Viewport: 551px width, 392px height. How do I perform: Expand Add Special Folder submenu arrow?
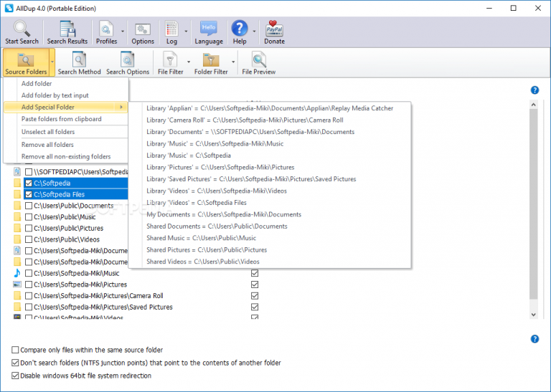pos(121,107)
